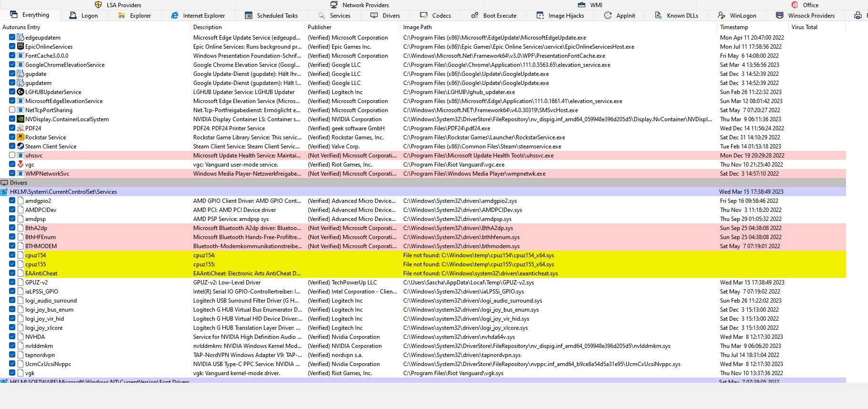Screen dimensions: 868x409
Task: Click the EAAntiCheat driver file icon
Action: click(x=21, y=273)
